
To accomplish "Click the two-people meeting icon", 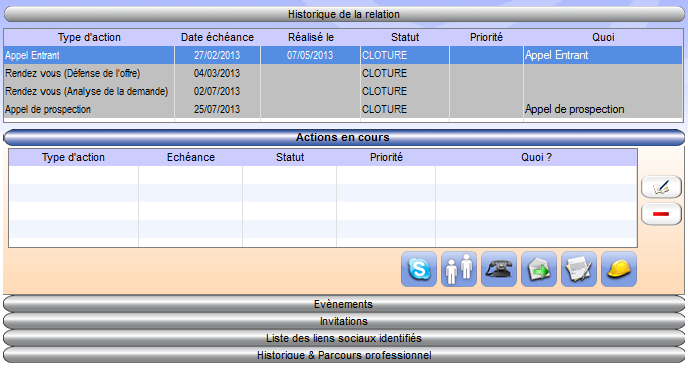I will (459, 269).
